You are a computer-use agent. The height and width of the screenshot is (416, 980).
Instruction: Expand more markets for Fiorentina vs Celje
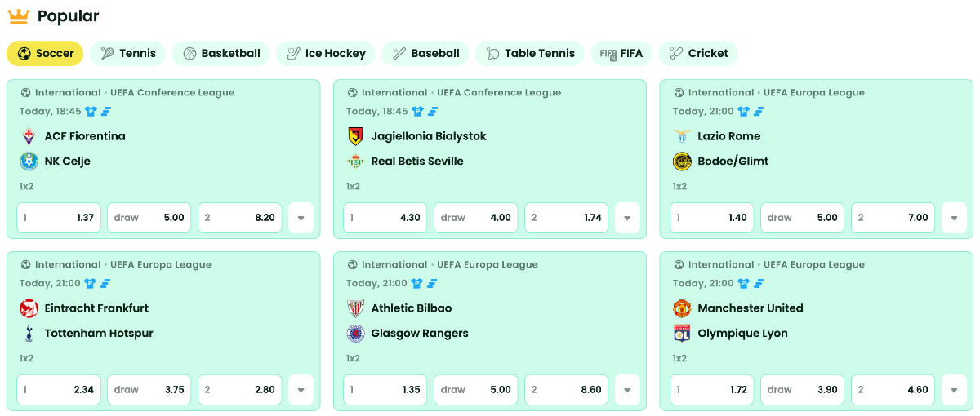pos(301,218)
